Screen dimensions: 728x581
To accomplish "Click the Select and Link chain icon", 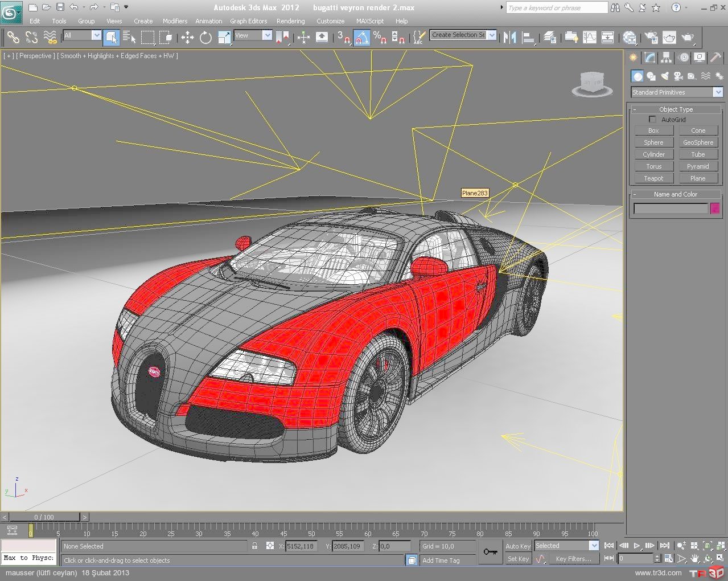I will (13, 38).
